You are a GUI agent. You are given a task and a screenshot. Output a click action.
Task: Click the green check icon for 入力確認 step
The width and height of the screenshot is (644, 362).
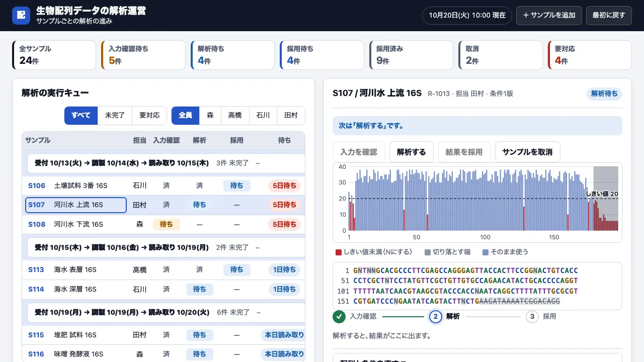tap(339, 317)
